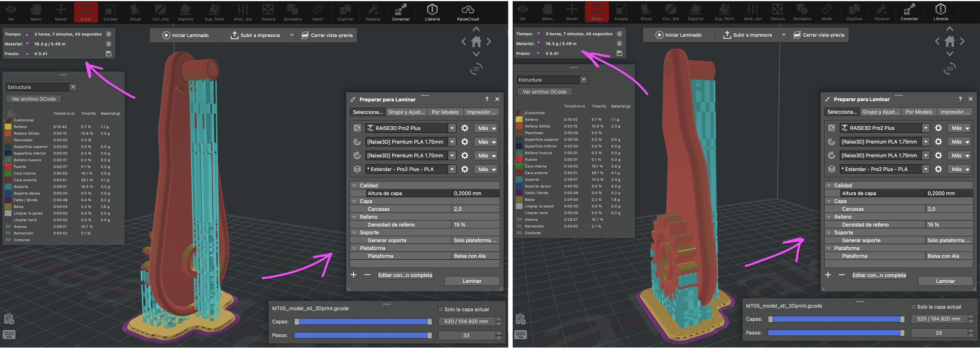
Task: Open 'Grupo y Ajust...' tab in the right window
Action: (880, 112)
